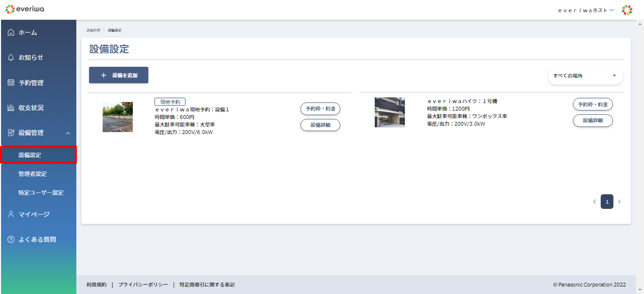Click 設備詳細 for everiwa現地予約:設備1
Image resolution: width=644 pixels, height=294 pixels.
point(320,125)
